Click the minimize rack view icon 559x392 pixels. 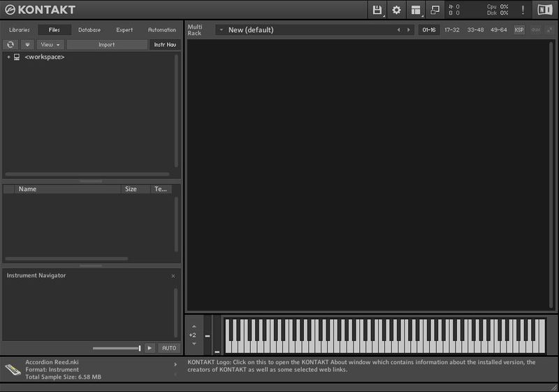435,10
